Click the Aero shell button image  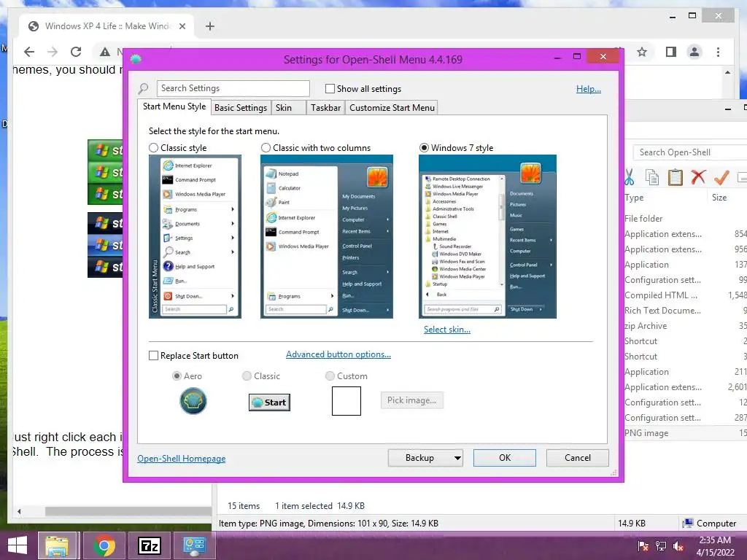click(x=193, y=400)
